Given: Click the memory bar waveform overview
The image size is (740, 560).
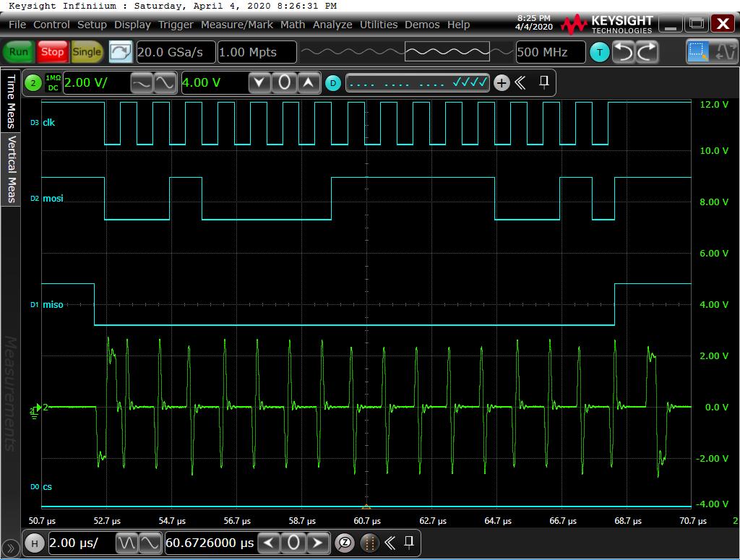Looking at the screenshot, I should tap(405, 52).
